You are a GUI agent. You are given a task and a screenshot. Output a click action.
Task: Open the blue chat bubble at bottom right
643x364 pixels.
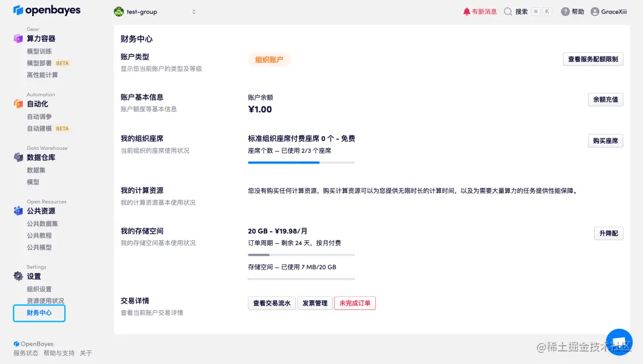619,341
